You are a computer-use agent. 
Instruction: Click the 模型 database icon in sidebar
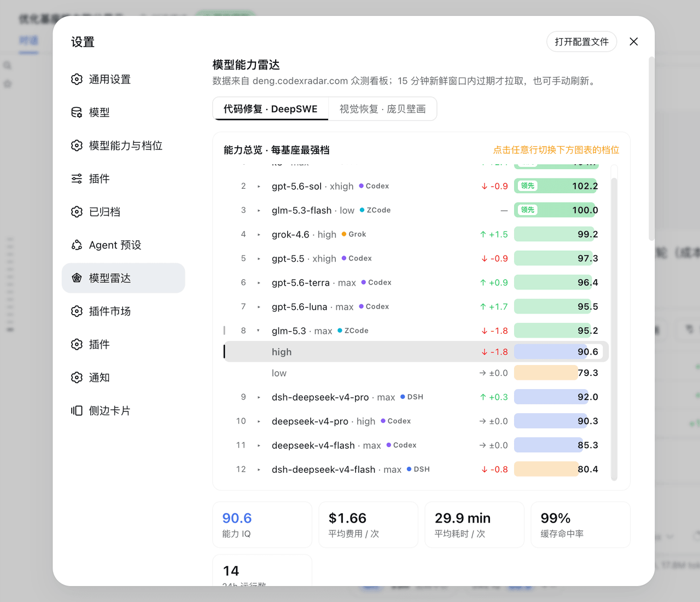[77, 112]
